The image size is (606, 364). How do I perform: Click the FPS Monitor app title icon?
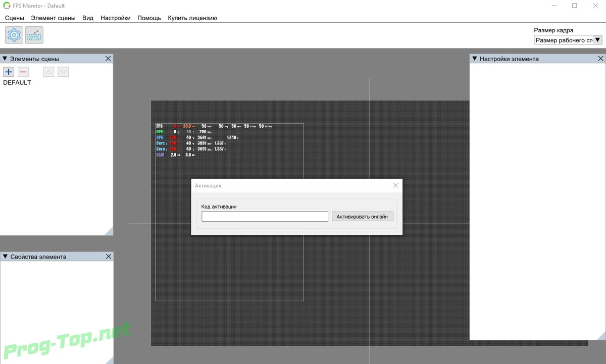click(7, 6)
